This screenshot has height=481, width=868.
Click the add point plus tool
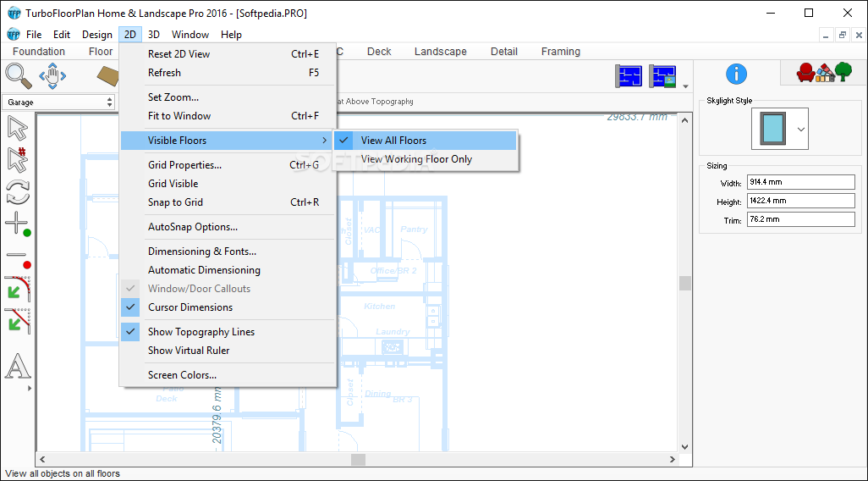(x=18, y=224)
